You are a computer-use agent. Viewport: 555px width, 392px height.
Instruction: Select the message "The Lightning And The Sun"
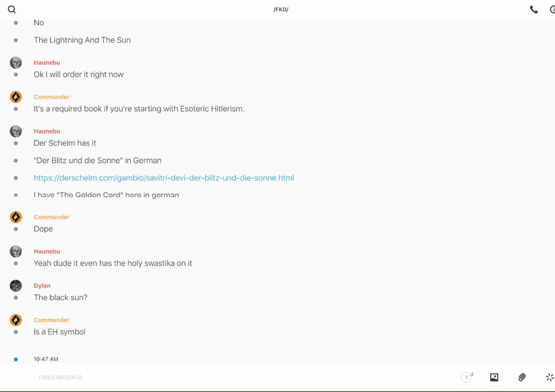click(x=82, y=40)
